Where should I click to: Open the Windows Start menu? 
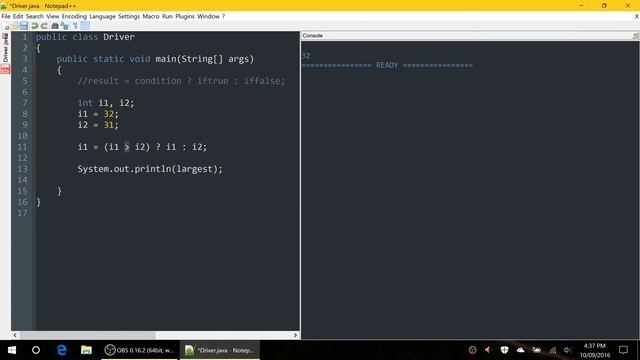tap(11, 350)
